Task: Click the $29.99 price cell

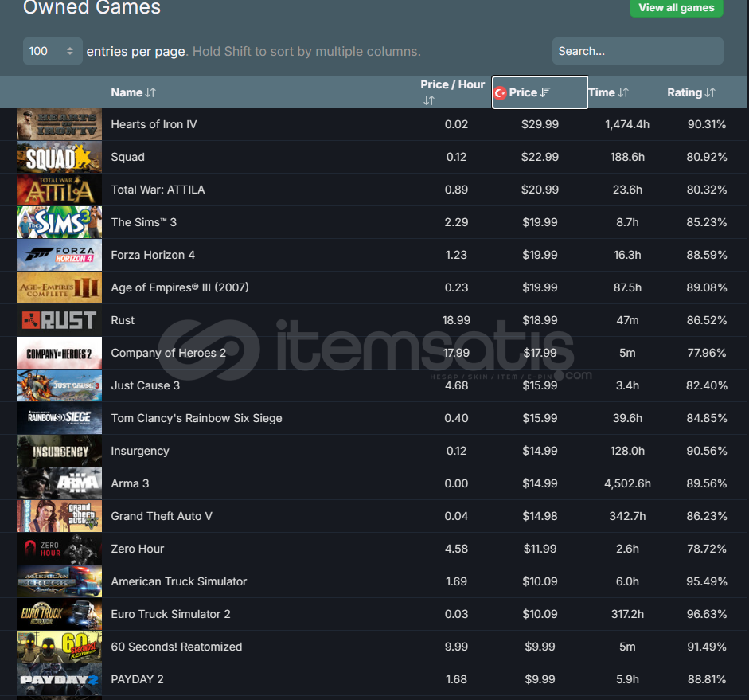Action: 540,124
